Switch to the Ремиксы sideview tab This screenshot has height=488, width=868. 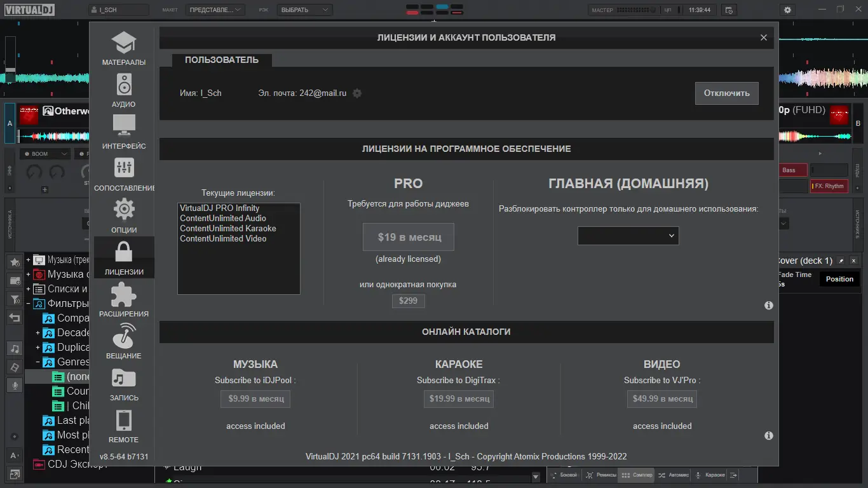click(x=600, y=475)
